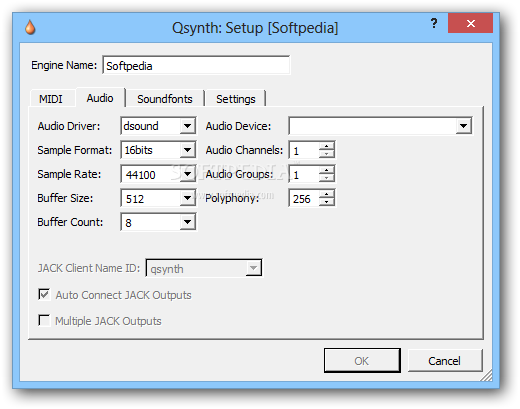This screenshot has width=520, height=409.
Task: Click the Buffer Size value 512
Action: [x=135, y=199]
